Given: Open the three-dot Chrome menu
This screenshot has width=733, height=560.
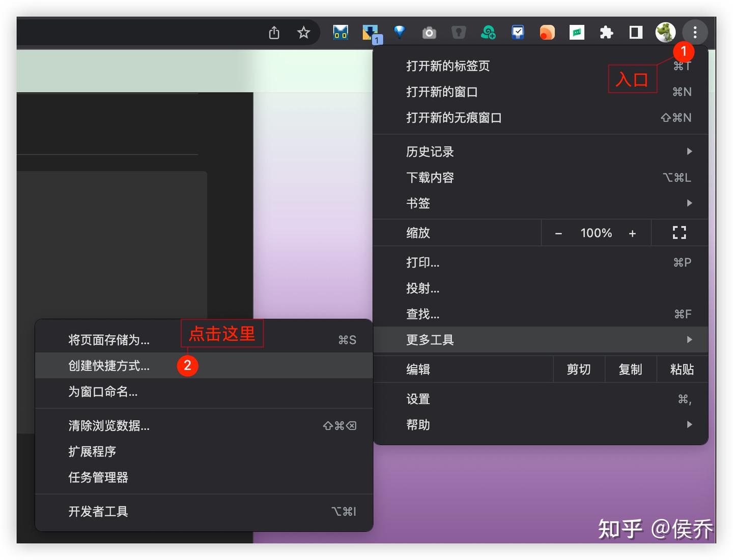Looking at the screenshot, I should tap(695, 32).
